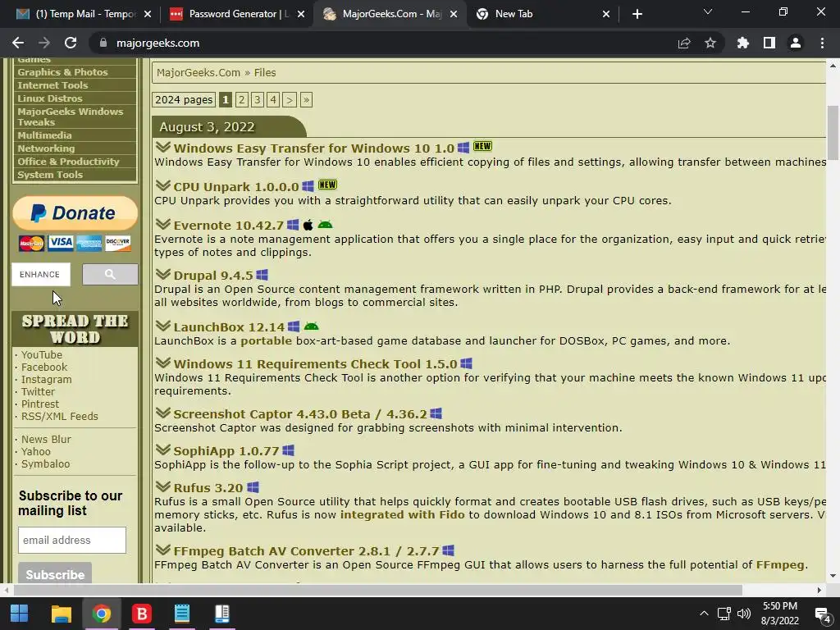Click the Subscribe button

pos(55,573)
